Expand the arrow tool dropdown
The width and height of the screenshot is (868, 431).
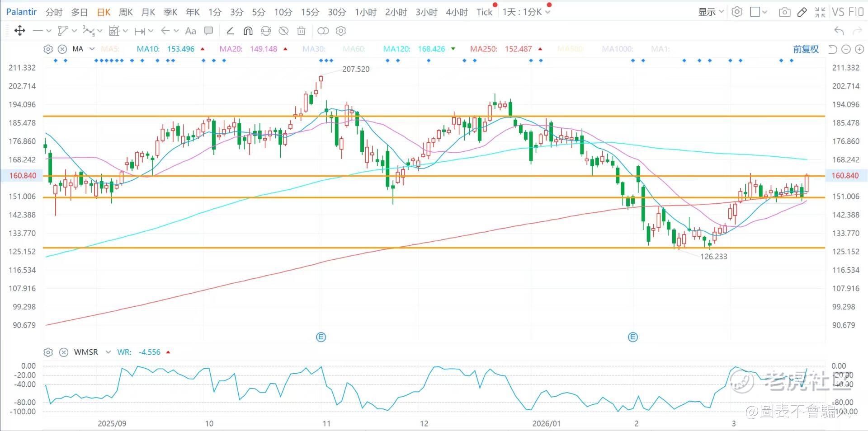coord(176,31)
